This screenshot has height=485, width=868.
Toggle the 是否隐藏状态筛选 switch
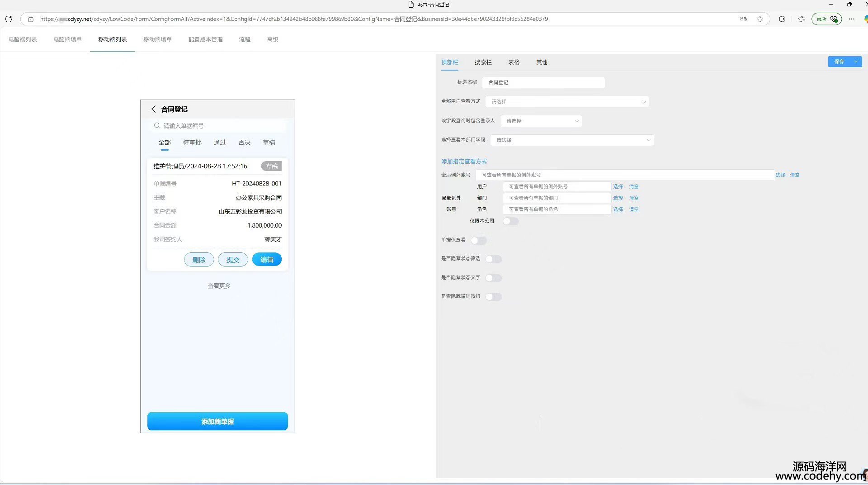(493, 259)
